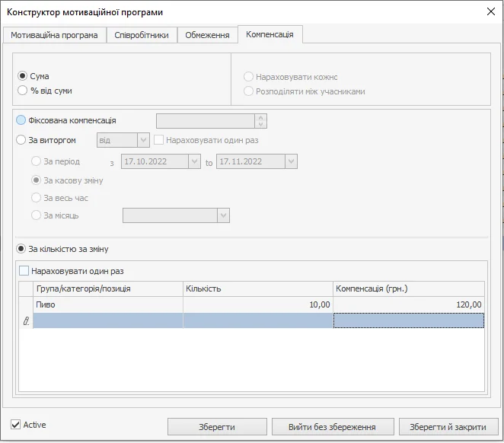This screenshot has width=504, height=443.
Task: Click the 'Пиво' cell in the table
Action: pos(107,304)
